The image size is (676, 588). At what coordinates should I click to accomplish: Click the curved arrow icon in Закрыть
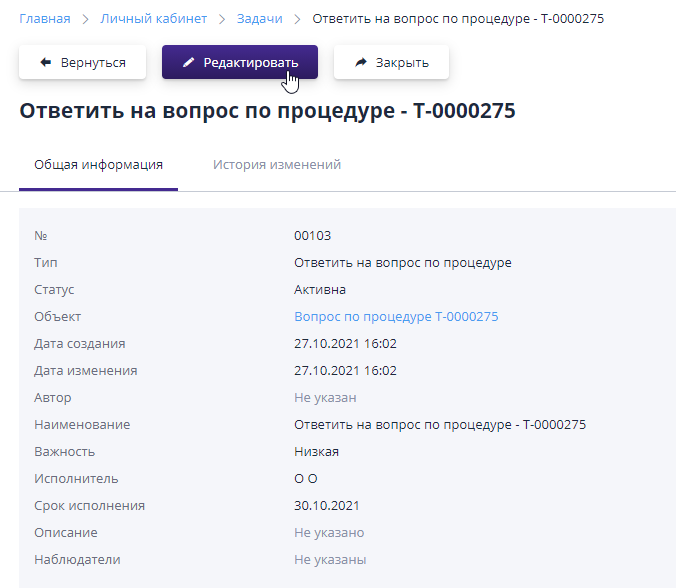pos(360,62)
